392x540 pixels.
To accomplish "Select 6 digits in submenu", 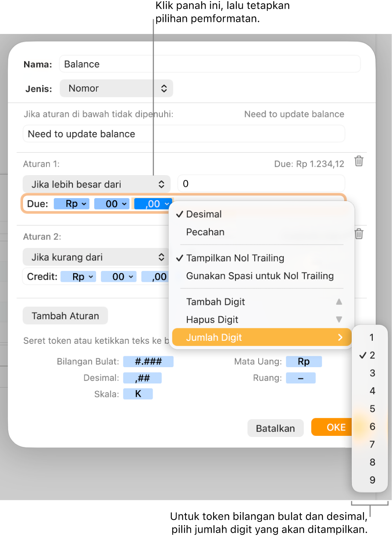I will tap(370, 426).
